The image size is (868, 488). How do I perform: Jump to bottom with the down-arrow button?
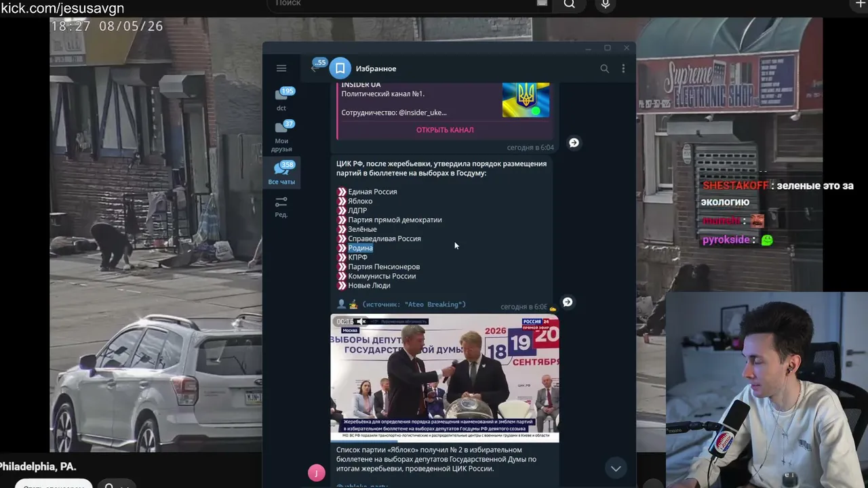pyautogui.click(x=616, y=468)
